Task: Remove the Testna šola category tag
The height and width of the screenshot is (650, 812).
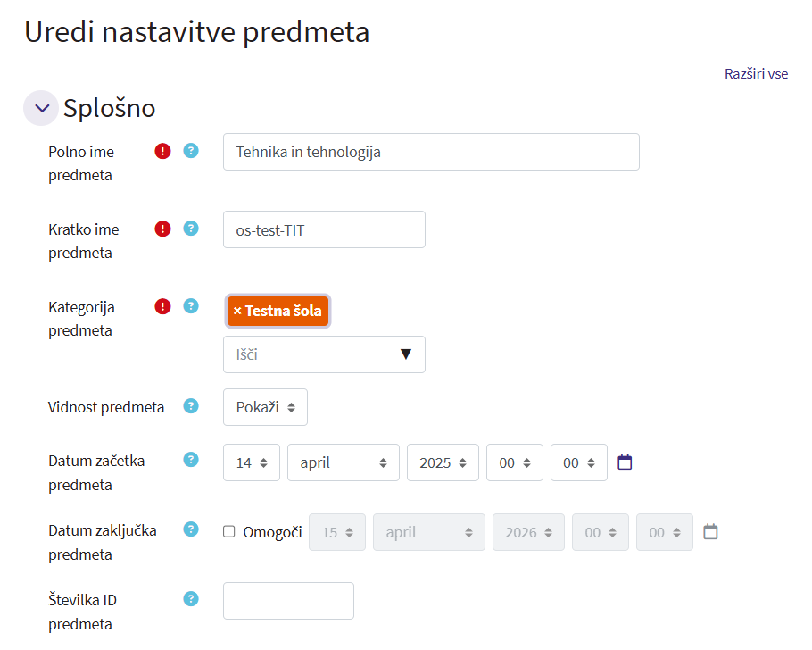Action: click(237, 311)
